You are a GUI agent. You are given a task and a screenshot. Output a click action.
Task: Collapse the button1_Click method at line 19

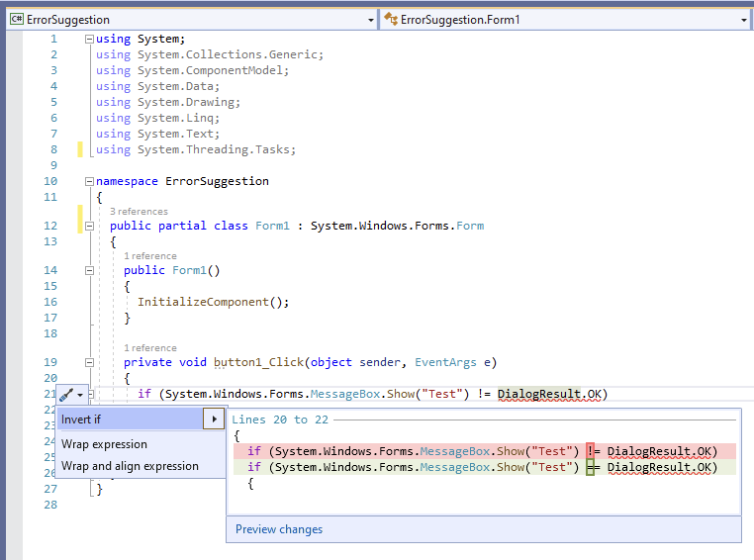[x=89, y=362]
